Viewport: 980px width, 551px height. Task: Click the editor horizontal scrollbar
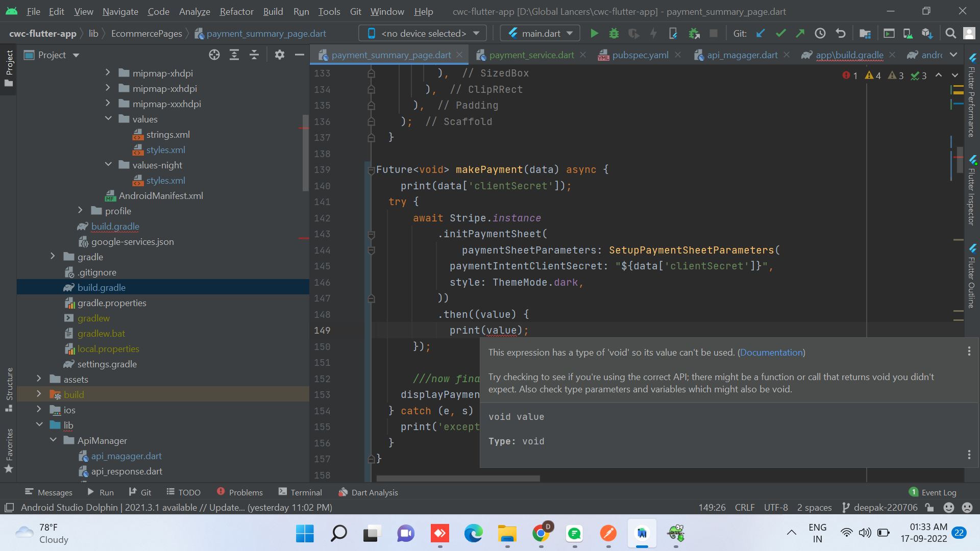point(458,479)
